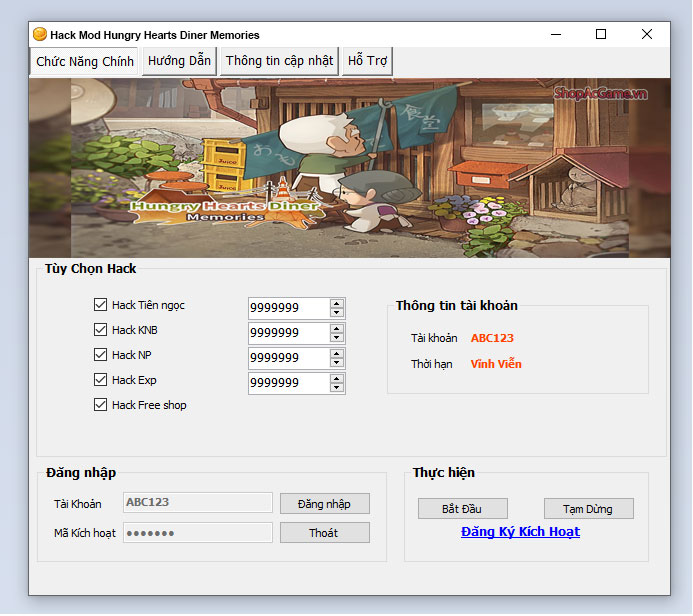This screenshot has height=616, width=693.
Task: Increase the Hack KNB value with up arrow
Action: coord(337,329)
